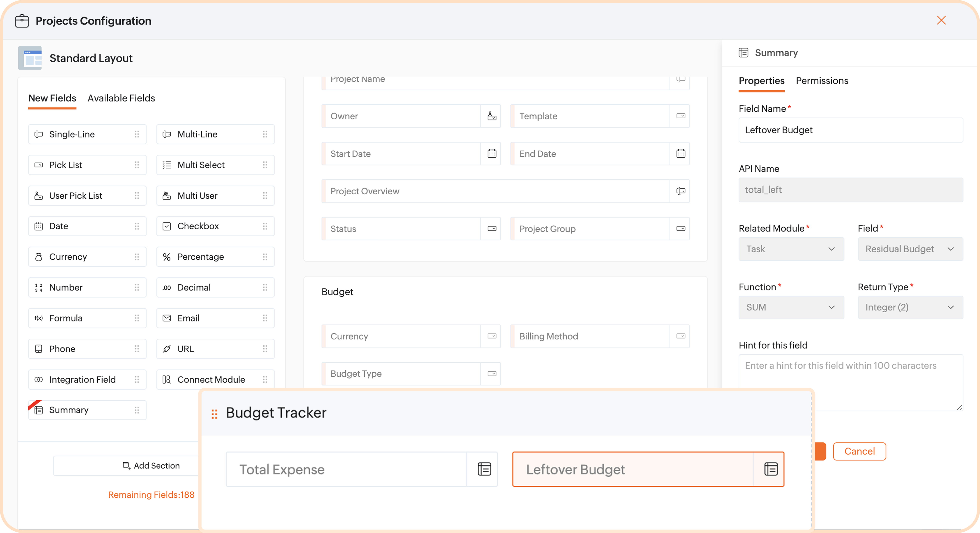Viewport: 980px width, 533px height.
Task: Click the Formula field drag handle
Action: (137, 318)
